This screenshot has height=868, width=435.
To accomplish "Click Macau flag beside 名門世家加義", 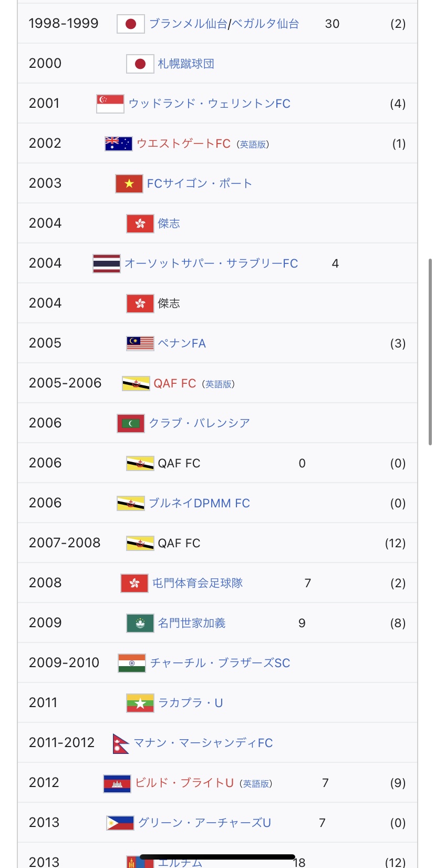I will tap(140, 623).
